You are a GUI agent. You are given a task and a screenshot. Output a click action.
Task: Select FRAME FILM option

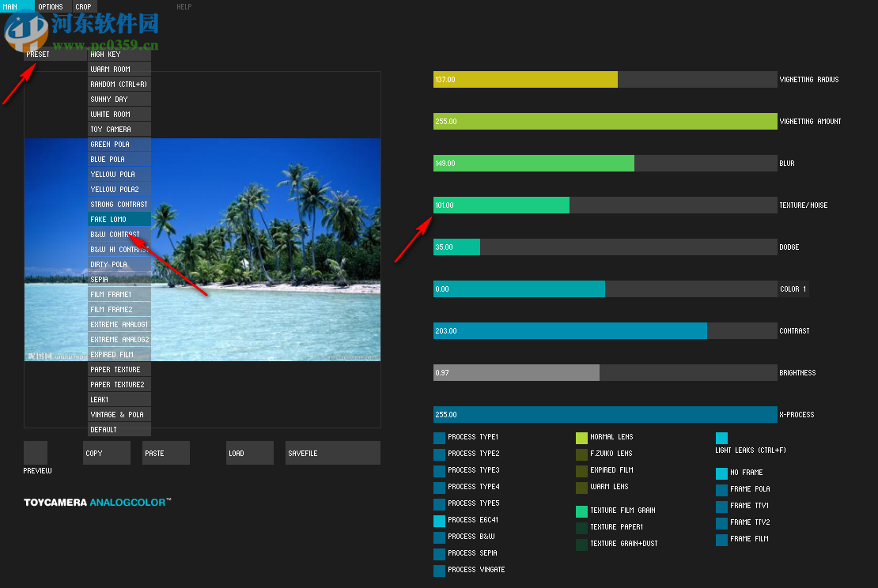(x=721, y=540)
